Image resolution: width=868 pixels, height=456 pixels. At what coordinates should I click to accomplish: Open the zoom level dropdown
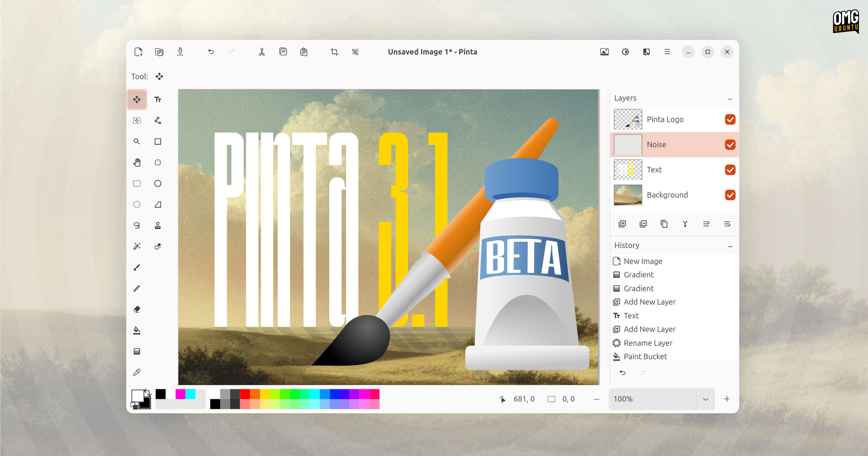(x=705, y=399)
